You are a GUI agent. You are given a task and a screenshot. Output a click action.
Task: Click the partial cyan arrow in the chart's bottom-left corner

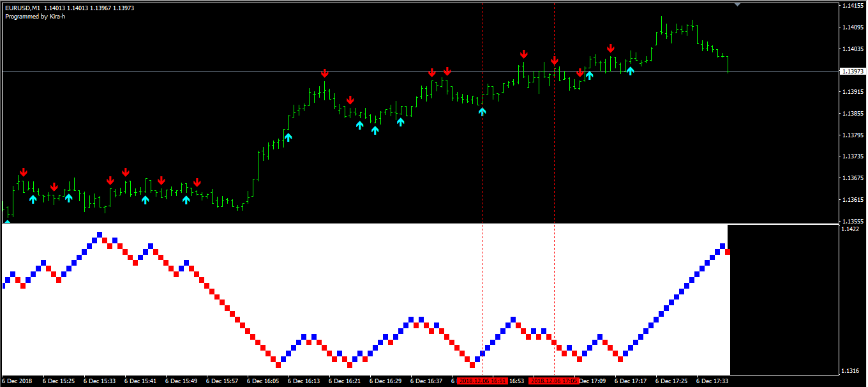coord(8,222)
